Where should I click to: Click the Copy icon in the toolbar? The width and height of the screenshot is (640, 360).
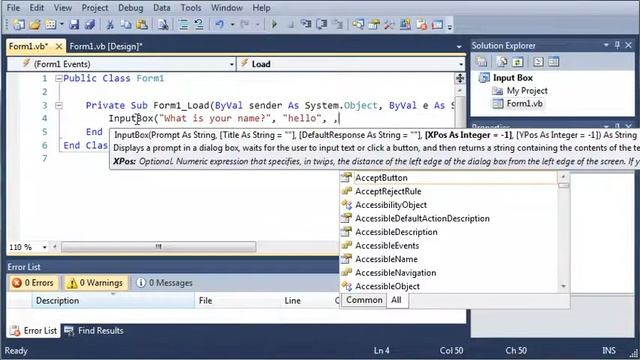(126, 24)
